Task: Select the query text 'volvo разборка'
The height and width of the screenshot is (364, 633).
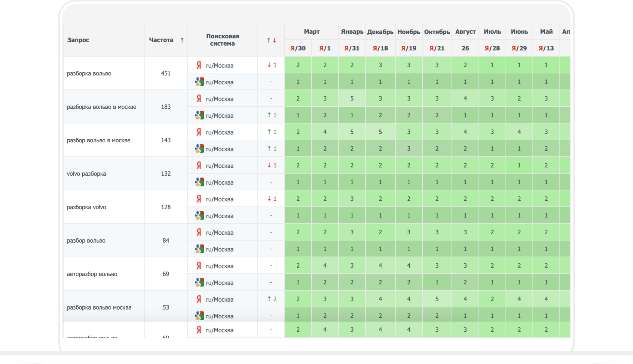Action: click(x=86, y=174)
